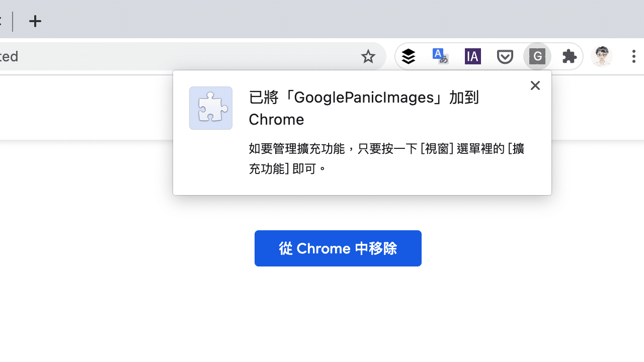Click the GooglePanicImages dialog title text
The height and width of the screenshot is (362, 644).
[363, 108]
